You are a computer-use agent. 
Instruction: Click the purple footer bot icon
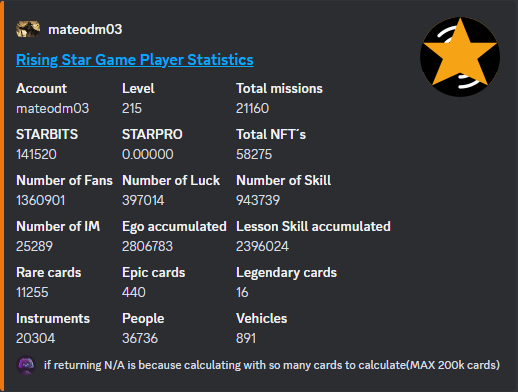(26, 365)
